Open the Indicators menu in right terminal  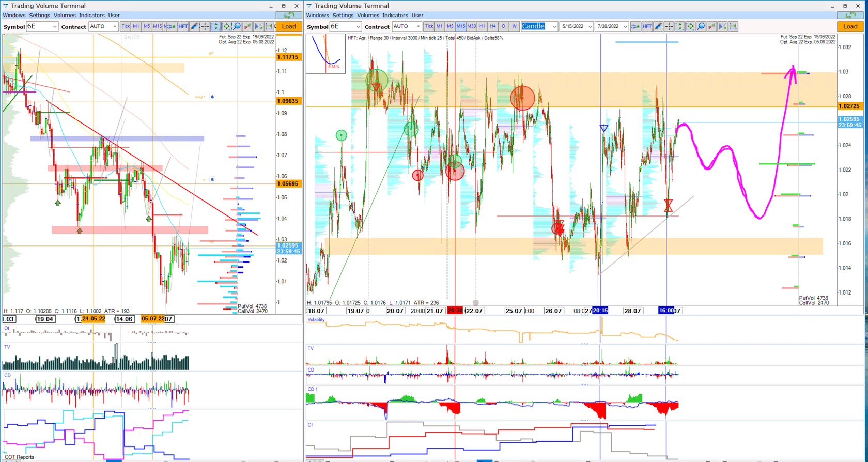click(395, 16)
